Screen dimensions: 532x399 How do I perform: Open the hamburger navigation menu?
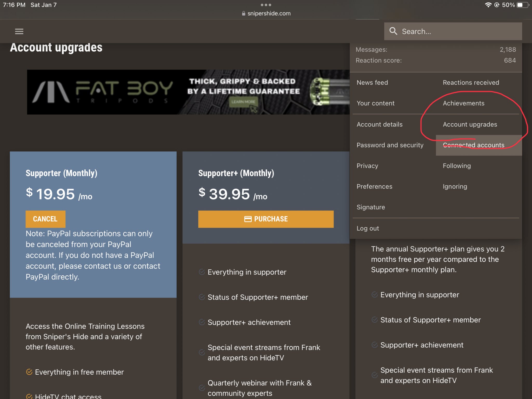pos(19,31)
